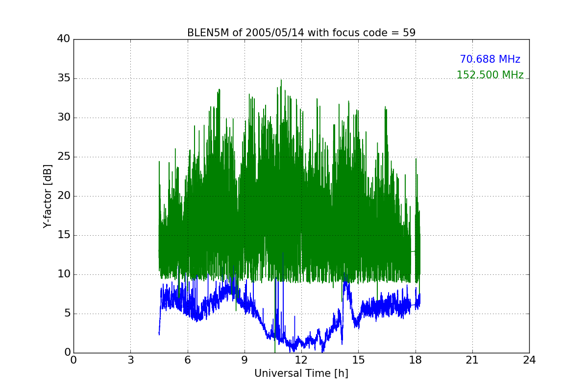Viewport: 588px width, 392px height.
Task: Click the y-axis tick label '15'
Action: (x=64, y=235)
